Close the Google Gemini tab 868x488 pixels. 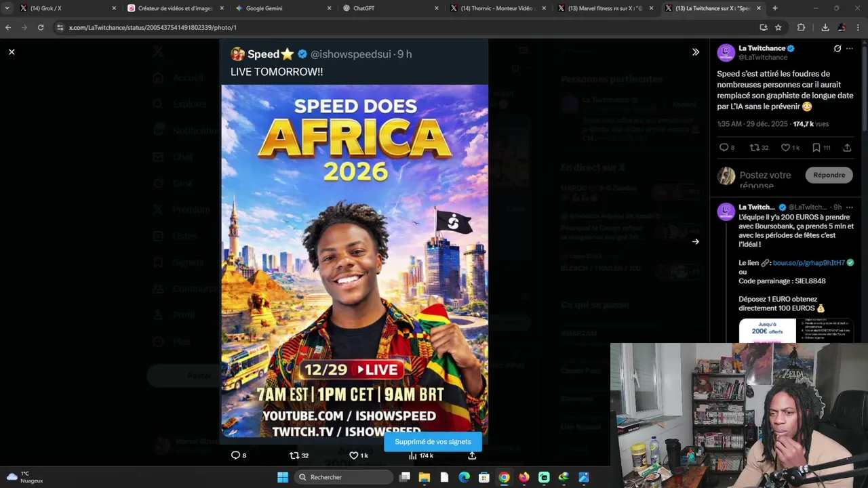[330, 8]
